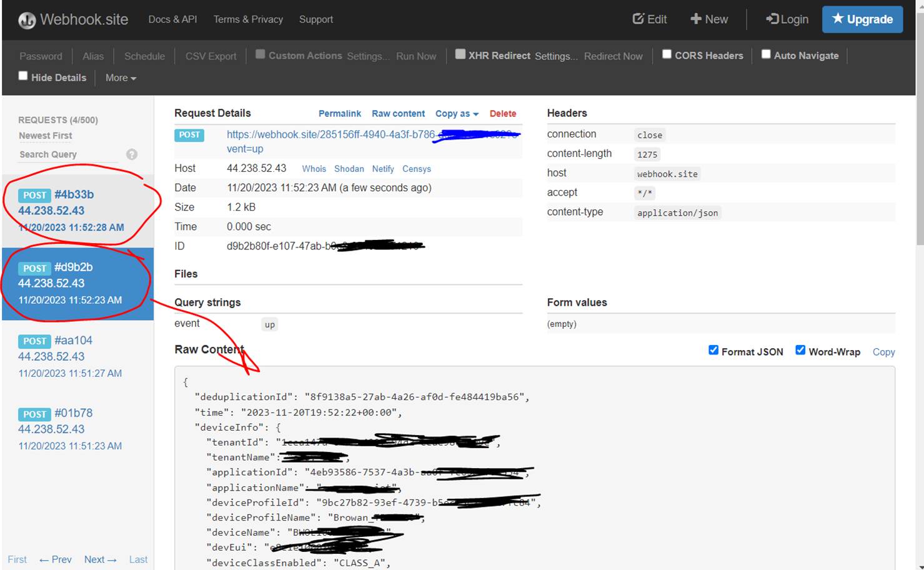Viewport: 924px width, 570px height.
Task: Toggle the Word-Wrap checkbox
Action: pyautogui.click(x=800, y=350)
